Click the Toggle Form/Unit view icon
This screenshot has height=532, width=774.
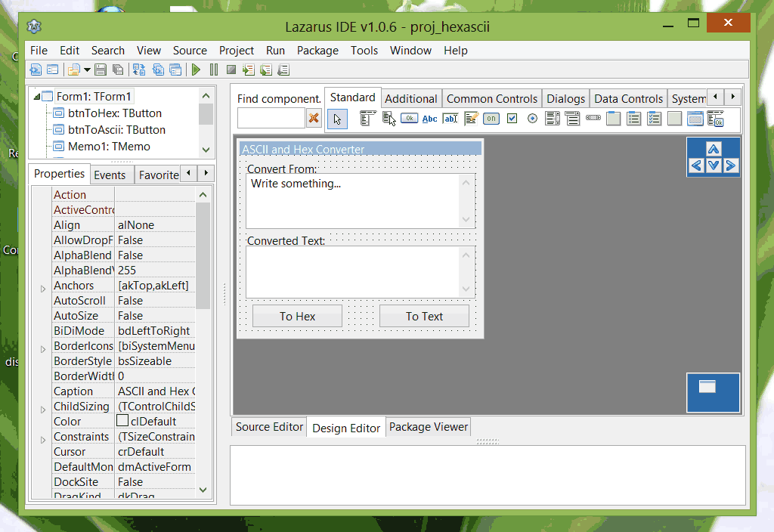click(139, 70)
